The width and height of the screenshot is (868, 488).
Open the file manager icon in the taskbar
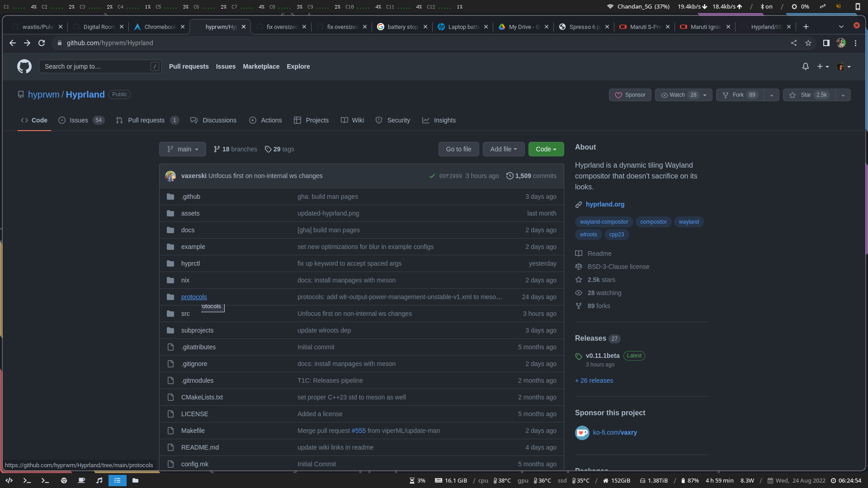pyautogui.click(x=135, y=480)
